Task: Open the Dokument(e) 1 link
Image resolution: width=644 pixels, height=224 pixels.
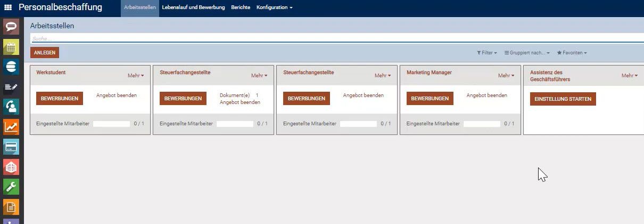Action: [239, 95]
